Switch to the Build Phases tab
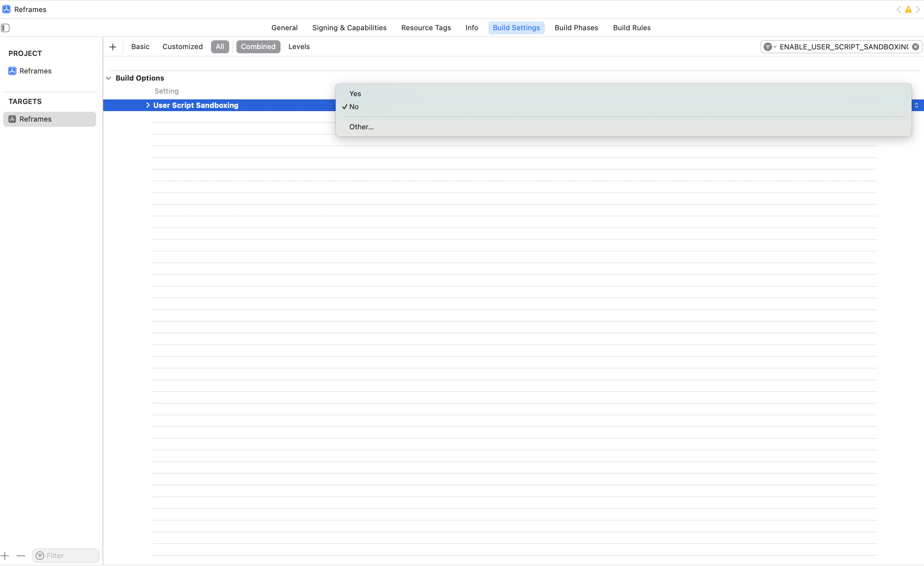 click(576, 28)
